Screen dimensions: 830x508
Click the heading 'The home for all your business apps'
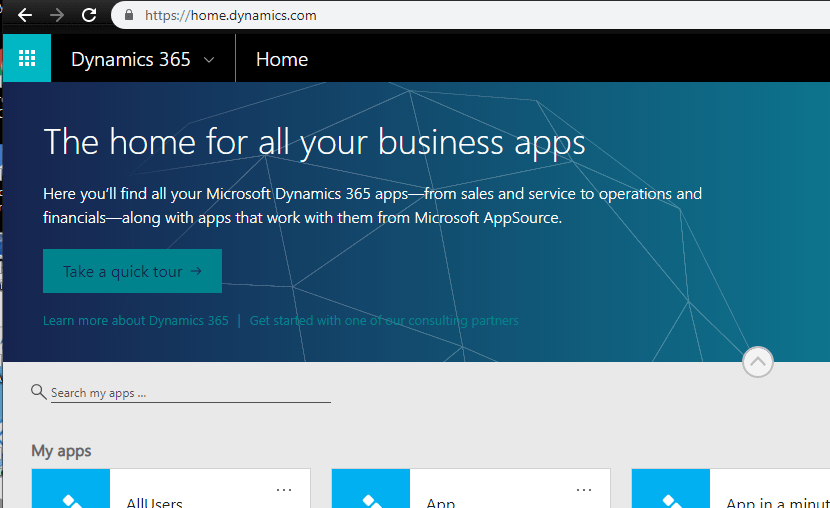314,142
